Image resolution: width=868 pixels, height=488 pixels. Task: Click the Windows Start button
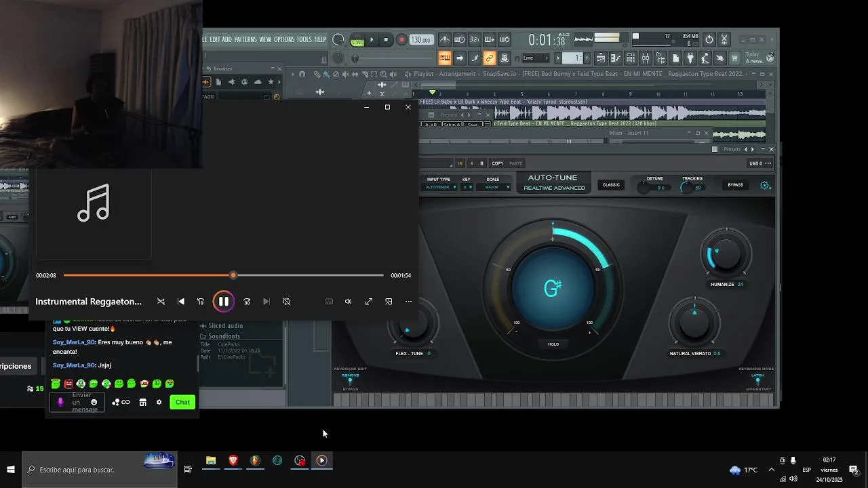click(11, 470)
